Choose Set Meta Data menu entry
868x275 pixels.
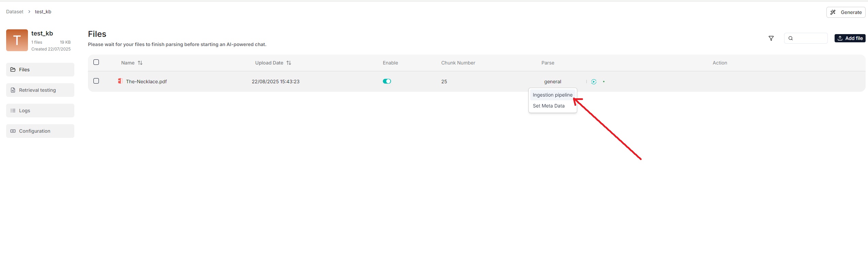tap(548, 106)
